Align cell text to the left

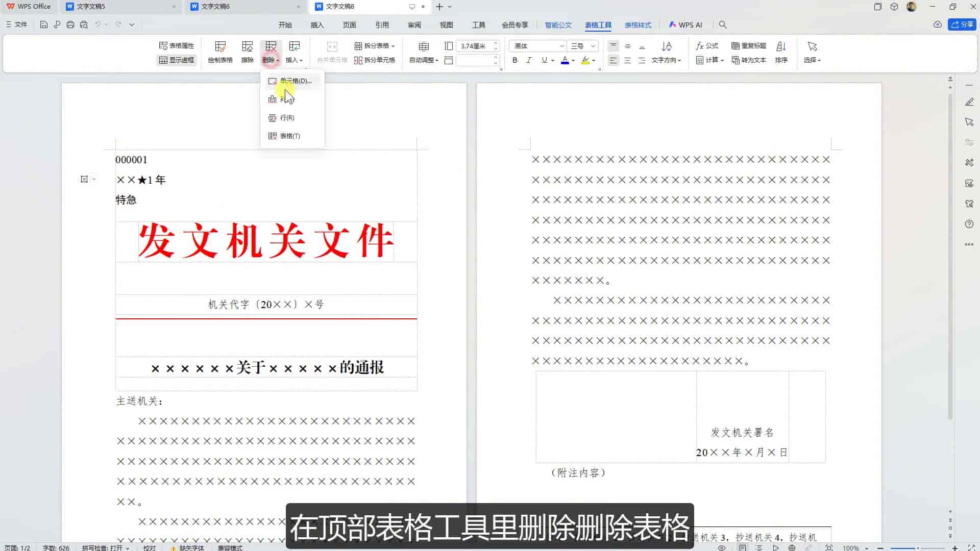pyautogui.click(x=614, y=60)
